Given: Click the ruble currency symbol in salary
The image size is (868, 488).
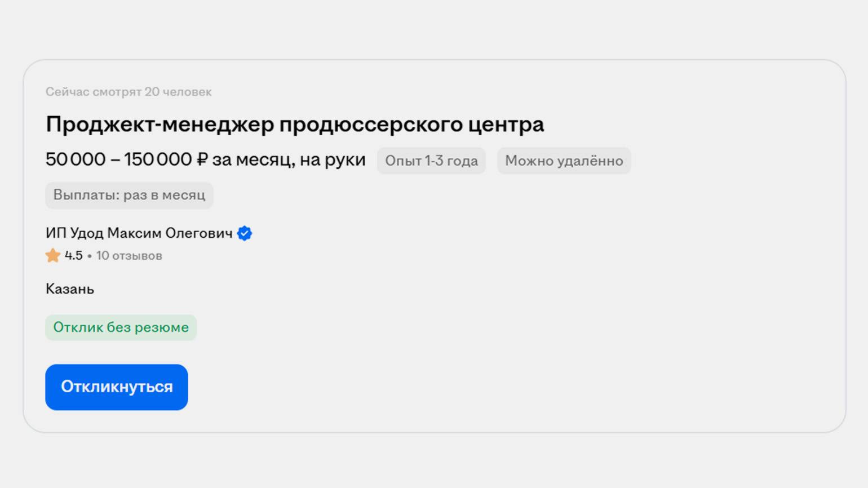Looking at the screenshot, I should (x=202, y=160).
